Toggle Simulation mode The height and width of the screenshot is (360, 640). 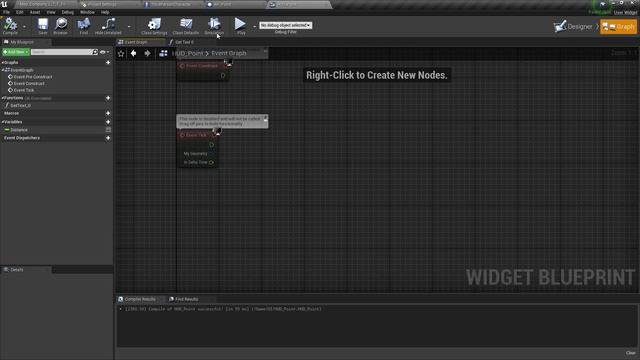214,26
